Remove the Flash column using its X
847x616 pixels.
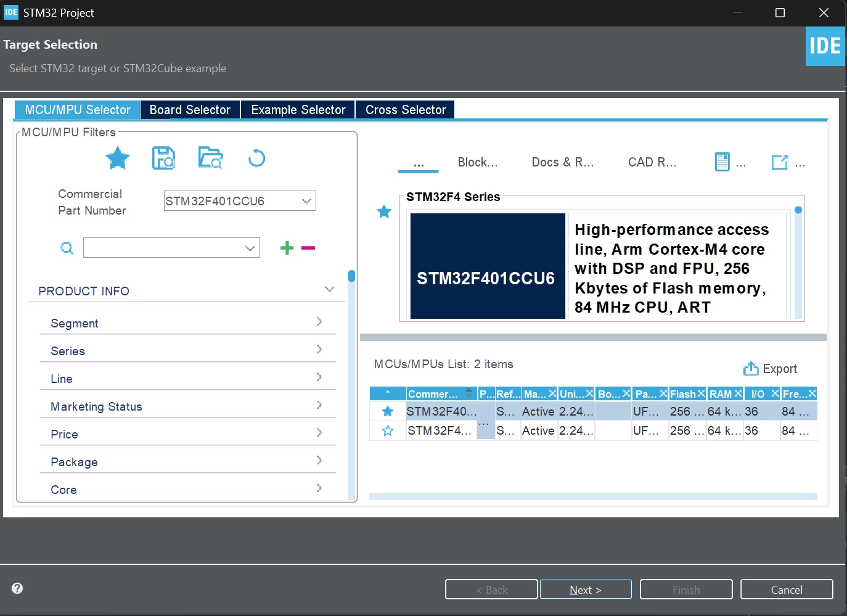tap(702, 393)
